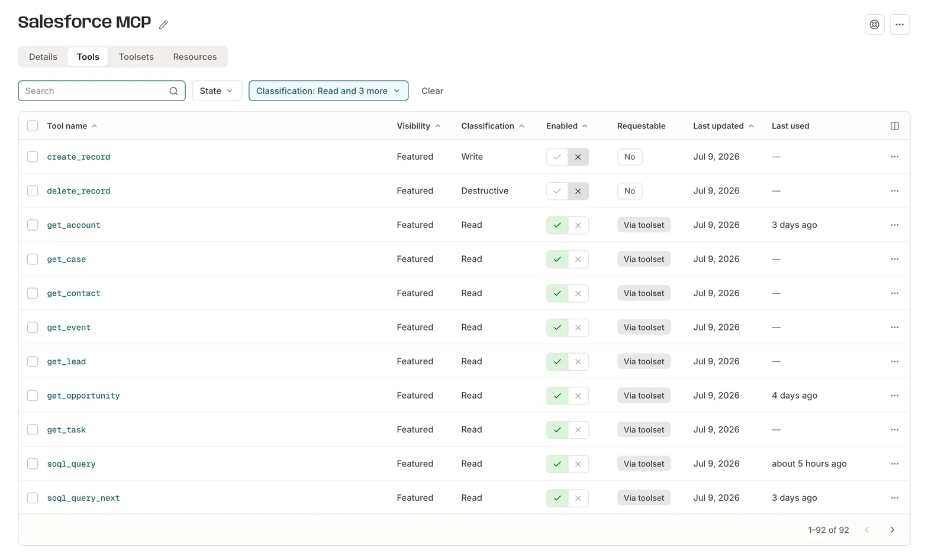The height and width of the screenshot is (560, 928).
Task: Select all tools with header checkbox
Action: point(33,126)
